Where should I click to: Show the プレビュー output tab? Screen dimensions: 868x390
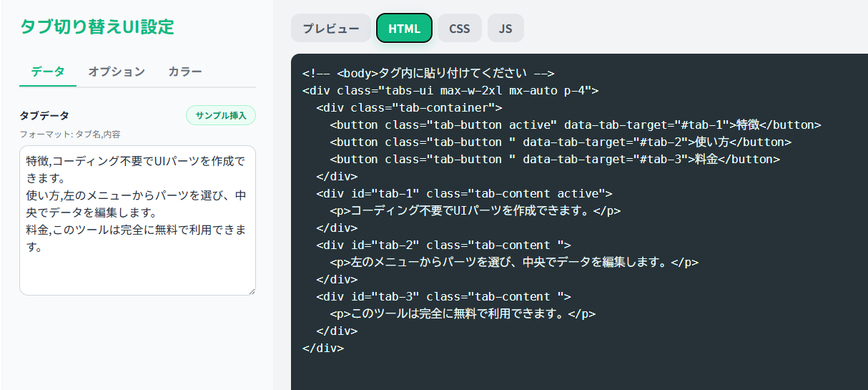(x=331, y=29)
